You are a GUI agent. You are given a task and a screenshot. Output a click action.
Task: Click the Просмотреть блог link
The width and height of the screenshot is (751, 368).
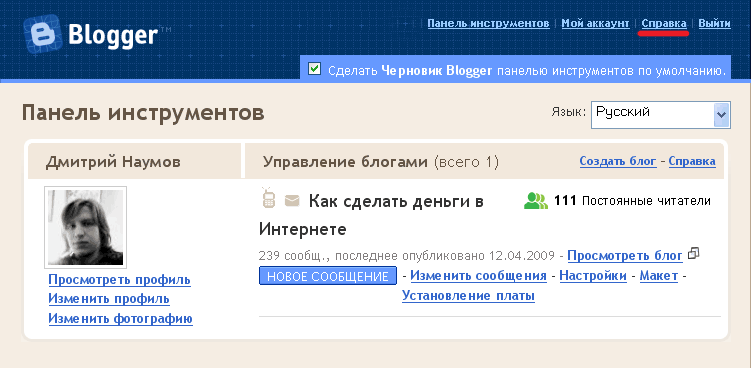point(625,256)
